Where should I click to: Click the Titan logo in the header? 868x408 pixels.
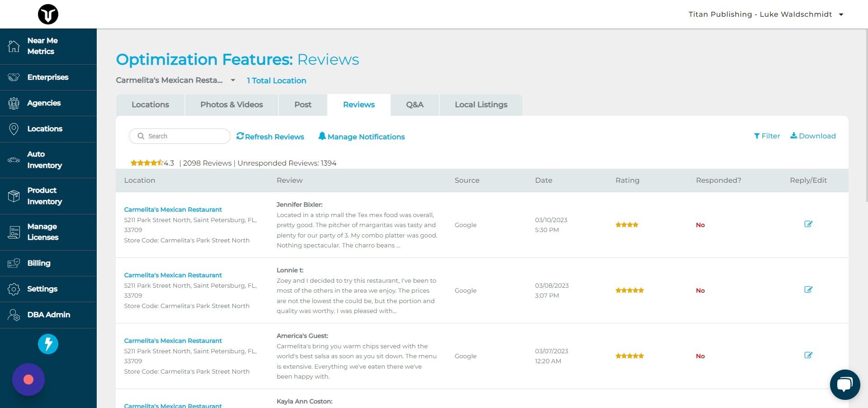point(48,14)
